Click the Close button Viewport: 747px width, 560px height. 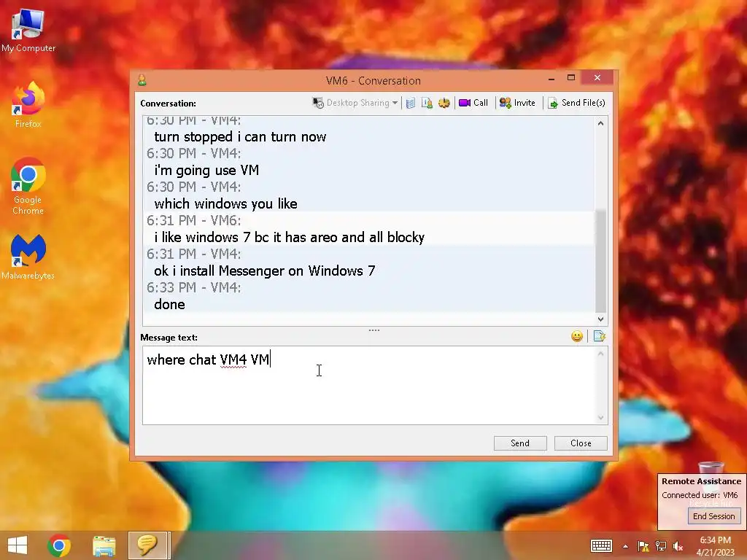click(x=581, y=443)
